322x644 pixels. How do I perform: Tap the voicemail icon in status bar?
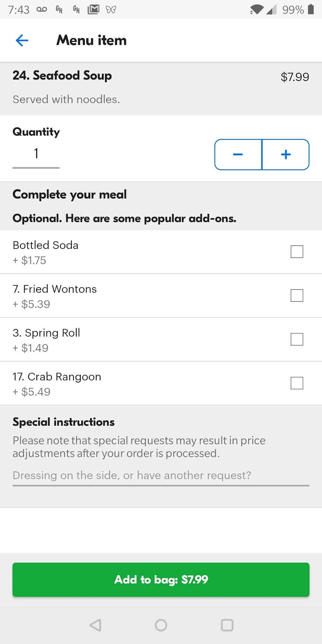[42, 9]
